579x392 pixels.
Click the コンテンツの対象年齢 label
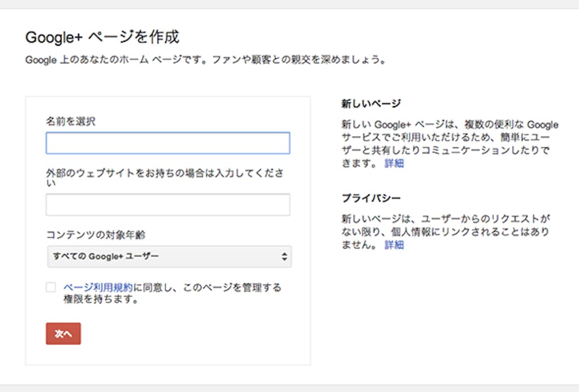coord(91,234)
